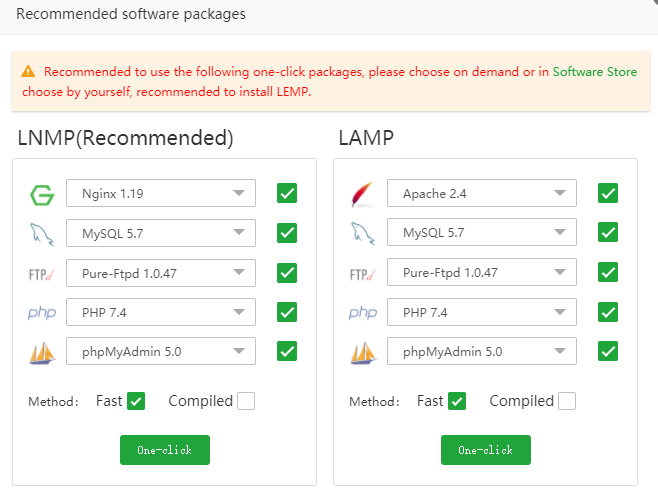658x496 pixels.
Task: Click the Apache feather icon
Action: [362, 194]
